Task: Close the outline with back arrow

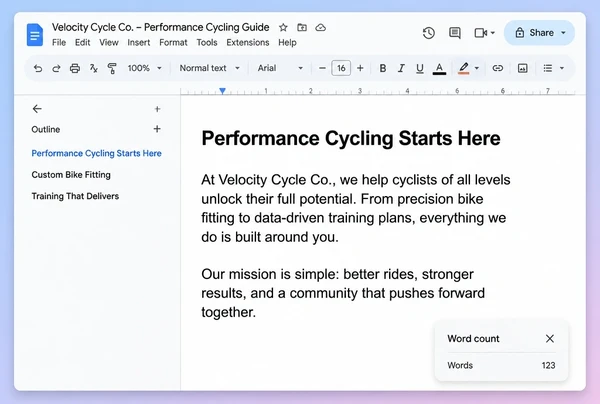Action: [x=37, y=109]
